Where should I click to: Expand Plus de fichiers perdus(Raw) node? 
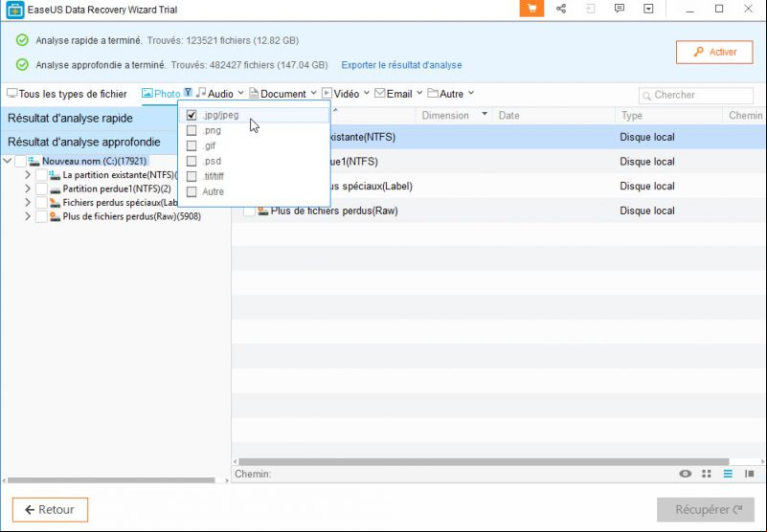tap(28, 215)
